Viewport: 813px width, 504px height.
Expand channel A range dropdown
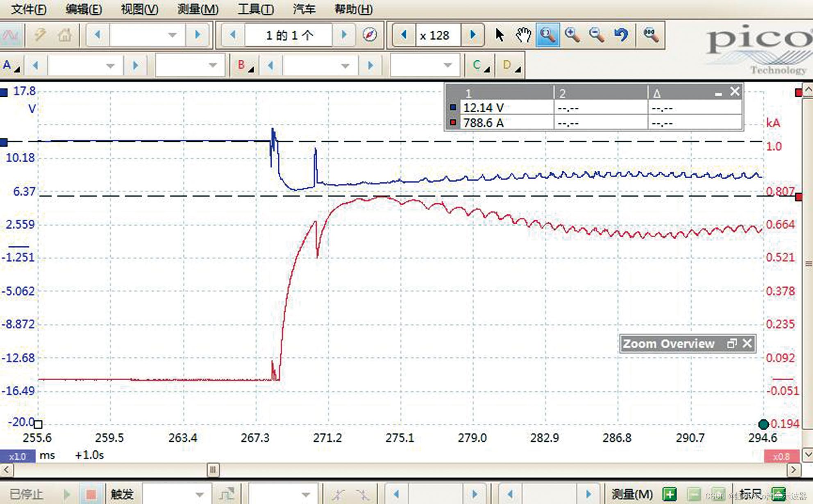click(110, 66)
